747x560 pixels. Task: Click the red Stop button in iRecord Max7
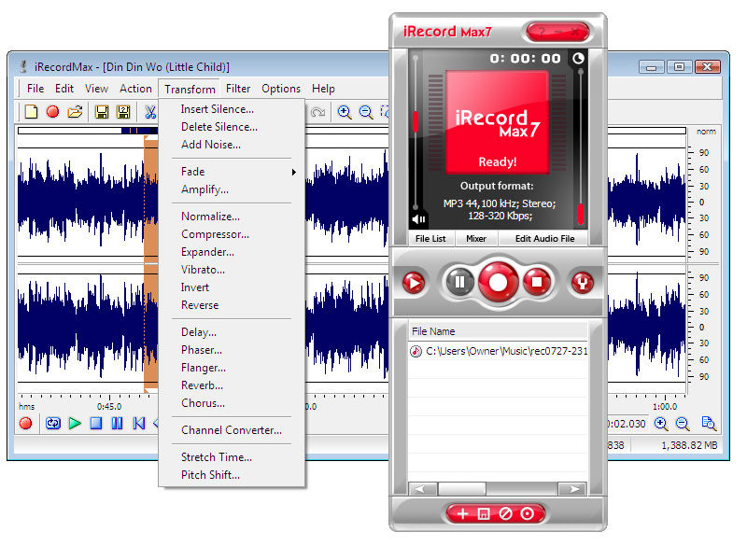(x=537, y=283)
